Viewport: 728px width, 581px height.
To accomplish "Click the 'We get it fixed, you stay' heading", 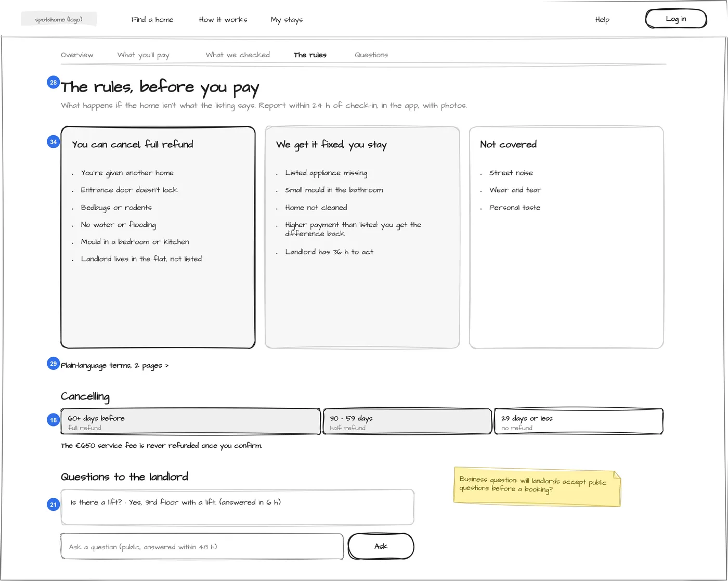I will click(331, 145).
